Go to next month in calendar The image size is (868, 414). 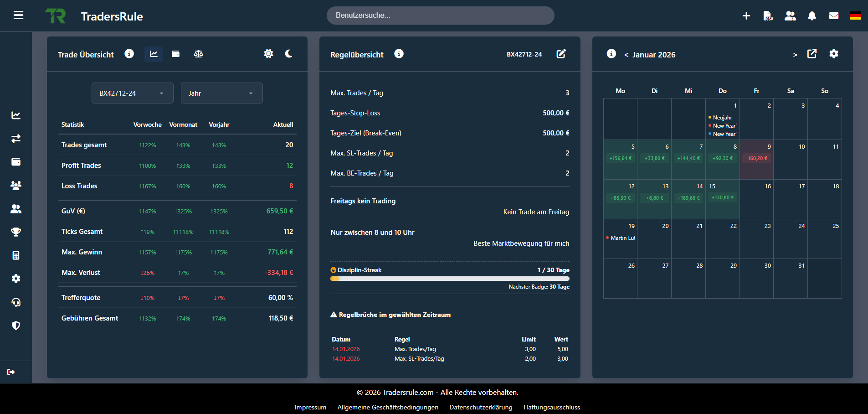tap(795, 55)
